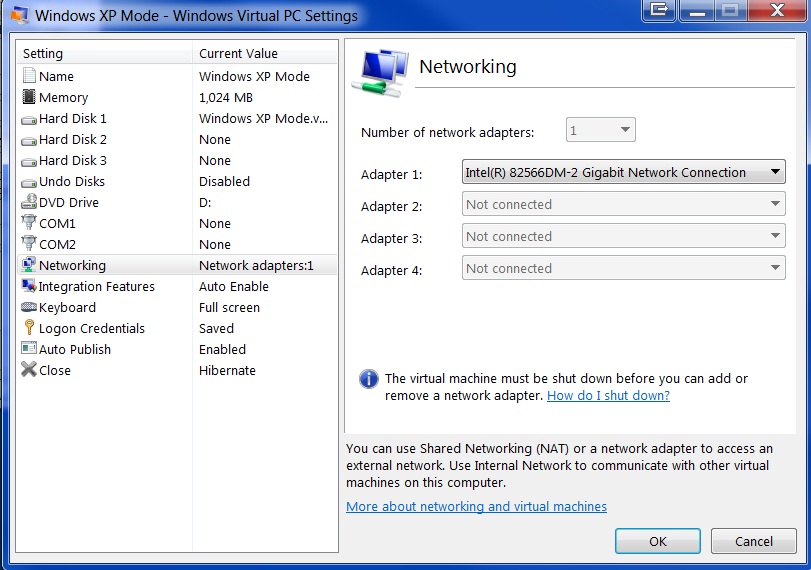Click the 'Disabled' Undo Disks value
Screen dimensions: 811x570
(x=224, y=182)
